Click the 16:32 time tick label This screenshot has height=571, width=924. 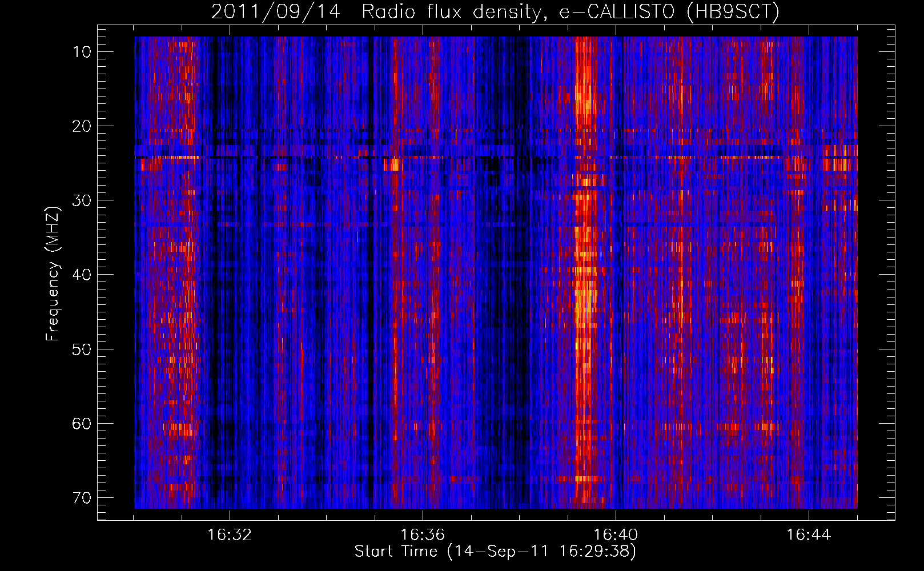[x=230, y=535]
